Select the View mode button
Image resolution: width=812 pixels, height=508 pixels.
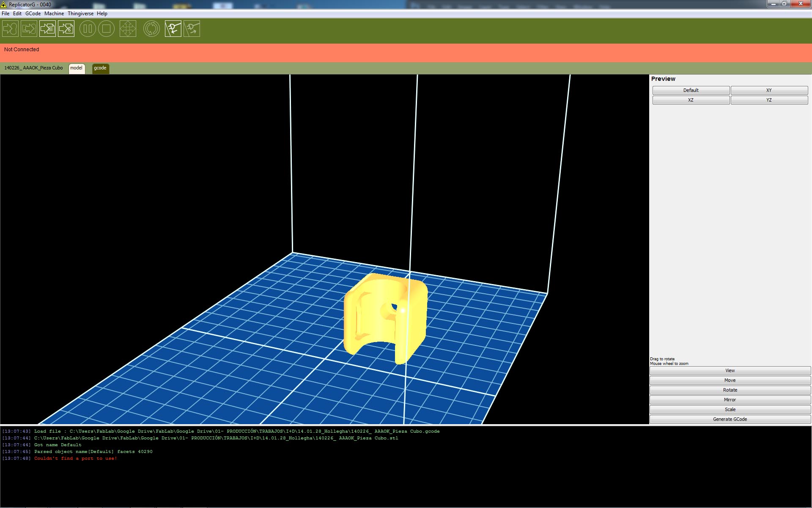point(730,370)
